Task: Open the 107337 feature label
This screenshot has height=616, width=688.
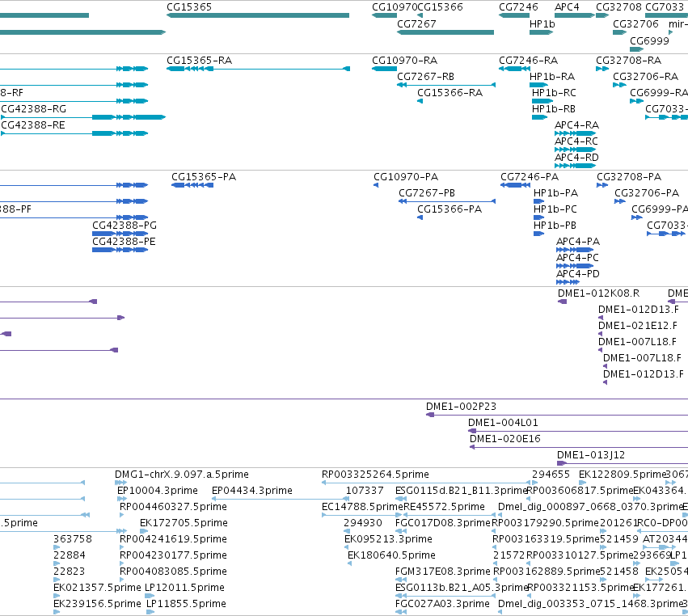Action: 365,491
